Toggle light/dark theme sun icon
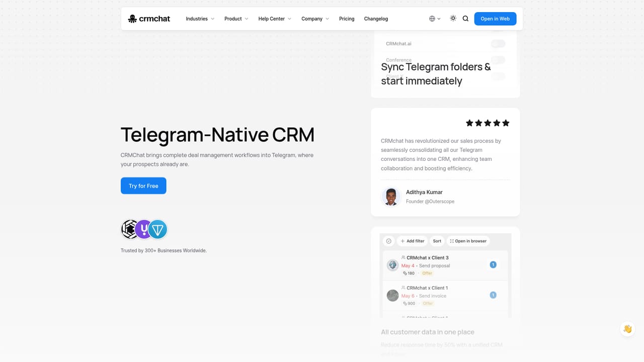 point(453,19)
